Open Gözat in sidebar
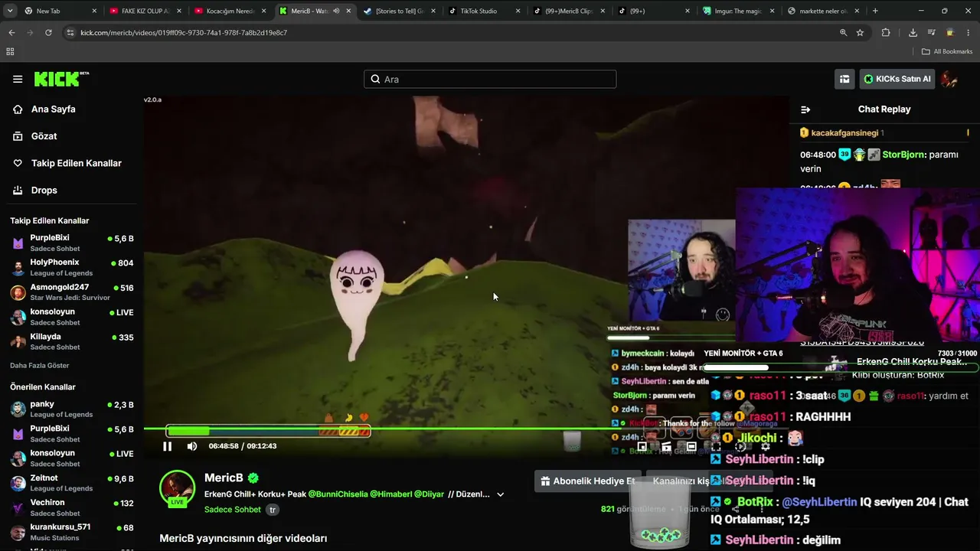The height and width of the screenshot is (551, 980). [44, 136]
